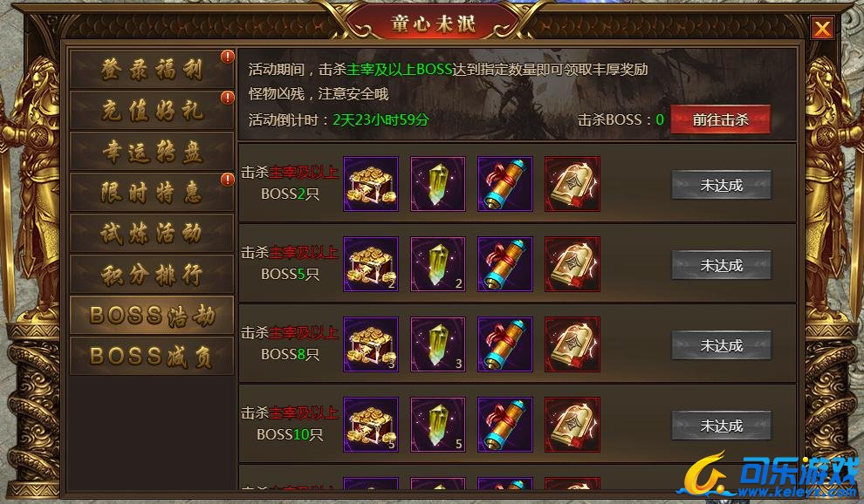Image resolution: width=864 pixels, height=504 pixels.
Task: Click 未达成 button for BOSS10 reward
Action: point(721,426)
